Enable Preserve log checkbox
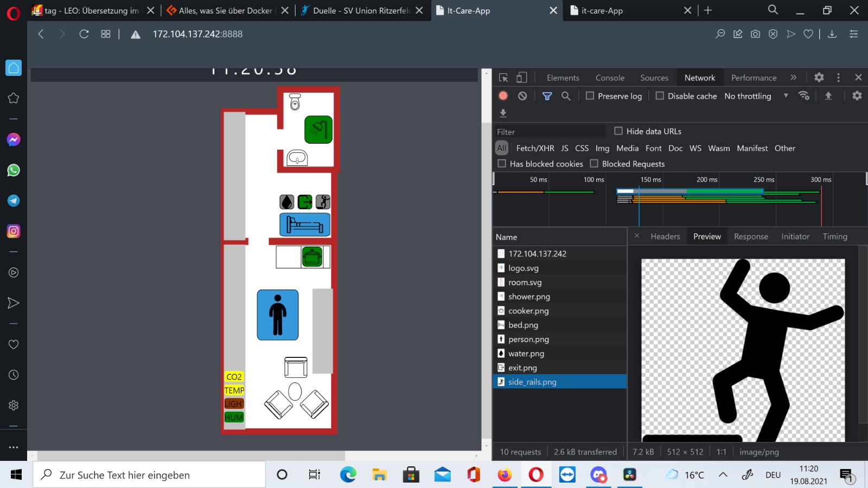The image size is (868, 488). [x=590, y=96]
